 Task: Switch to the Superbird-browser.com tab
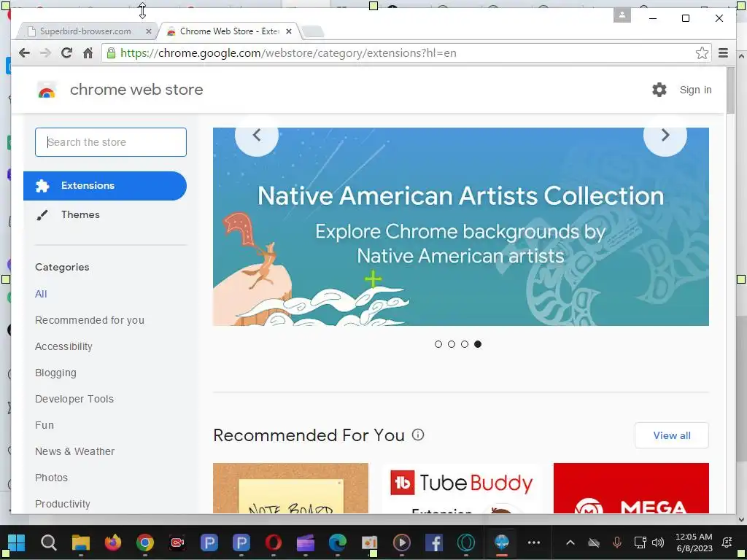click(85, 31)
